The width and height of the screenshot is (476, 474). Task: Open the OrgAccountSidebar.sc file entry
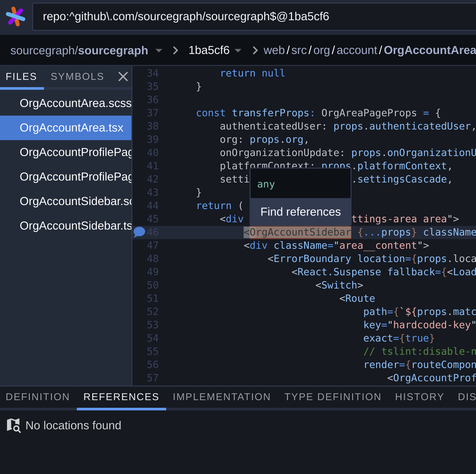pyautogui.click(x=66, y=201)
